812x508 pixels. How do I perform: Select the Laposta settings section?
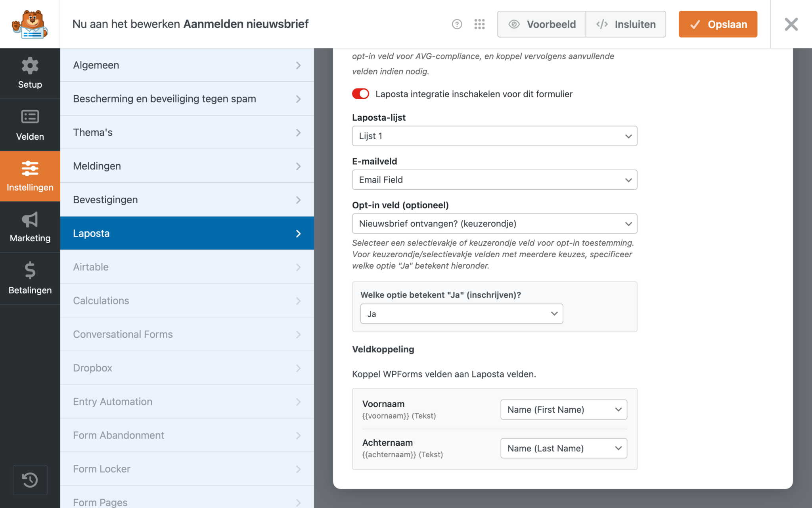pos(187,233)
